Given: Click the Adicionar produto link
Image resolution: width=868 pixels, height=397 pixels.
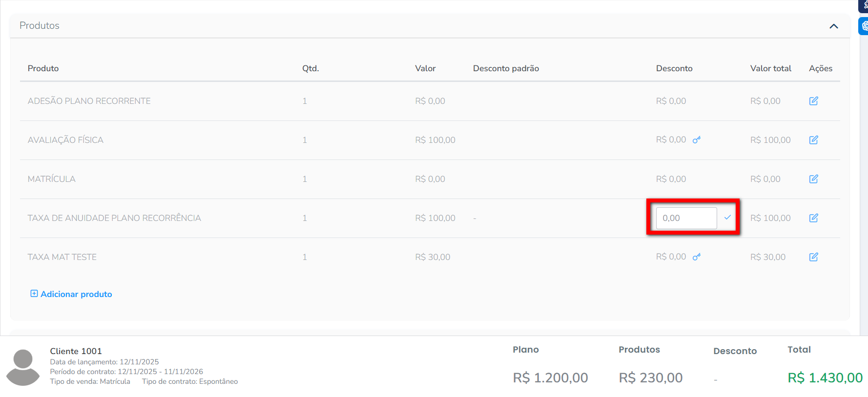Looking at the screenshot, I should (76, 294).
